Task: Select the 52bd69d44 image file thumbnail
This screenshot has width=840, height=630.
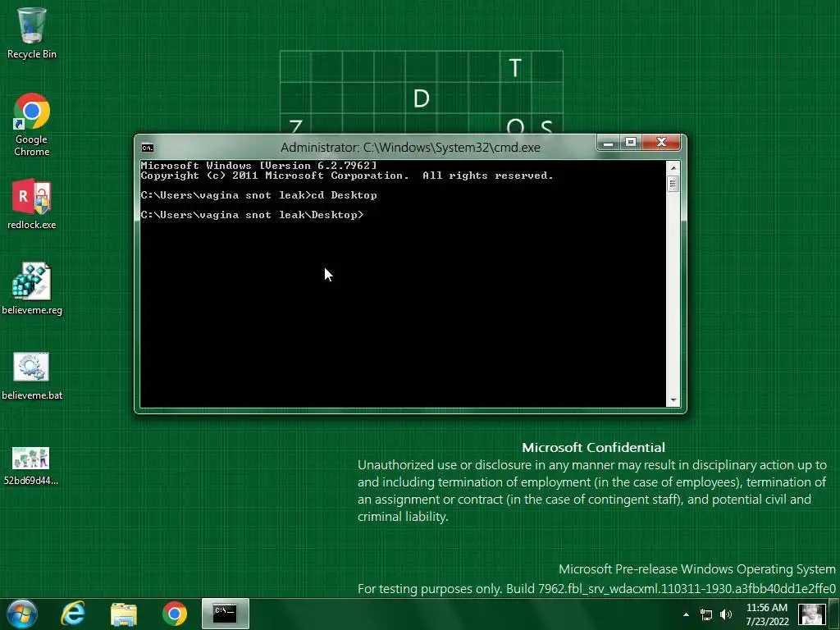Action: [x=31, y=466]
